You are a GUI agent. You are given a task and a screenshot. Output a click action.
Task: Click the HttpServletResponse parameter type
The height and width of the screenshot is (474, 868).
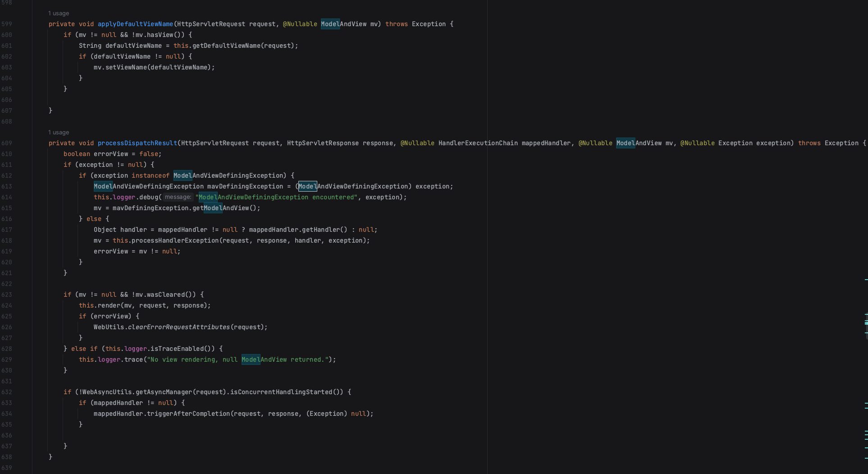click(323, 143)
